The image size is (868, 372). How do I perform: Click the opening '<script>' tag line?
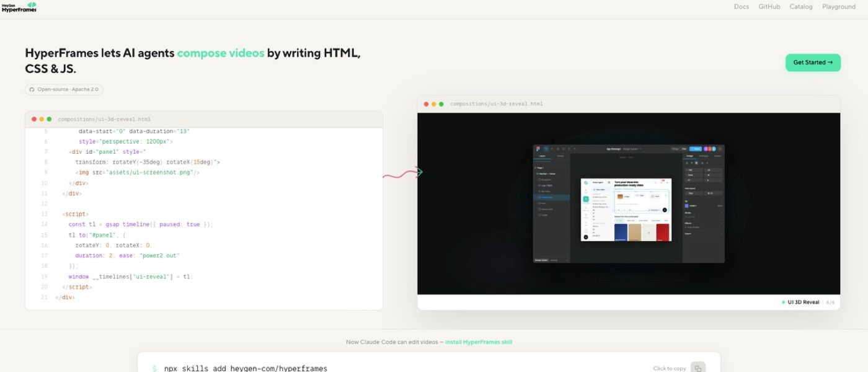76,215
